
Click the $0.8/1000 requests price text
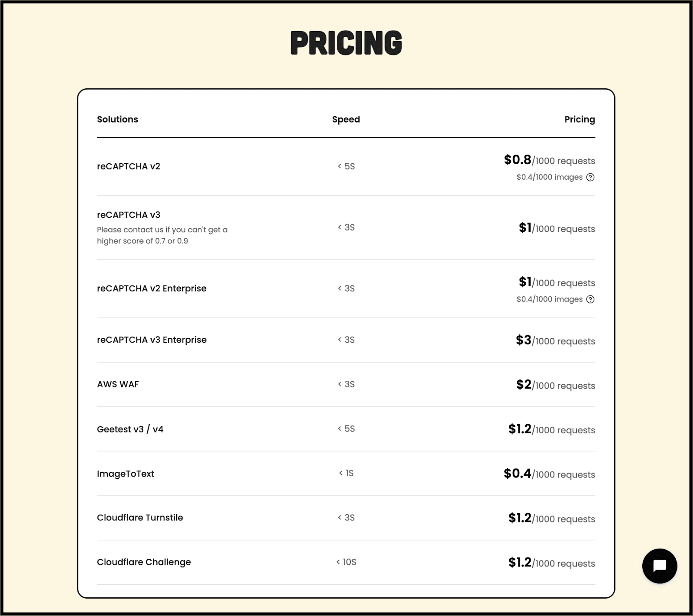point(549,160)
